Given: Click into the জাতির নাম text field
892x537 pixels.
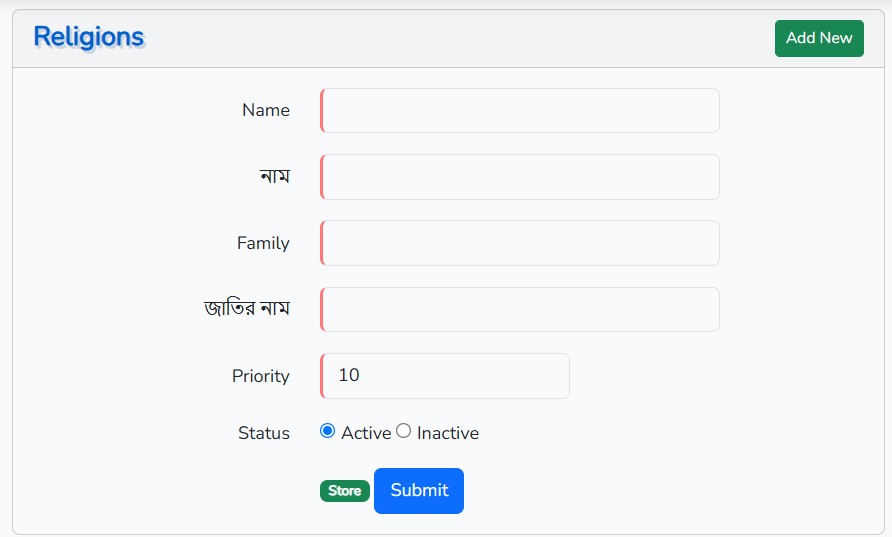Looking at the screenshot, I should 520,309.
